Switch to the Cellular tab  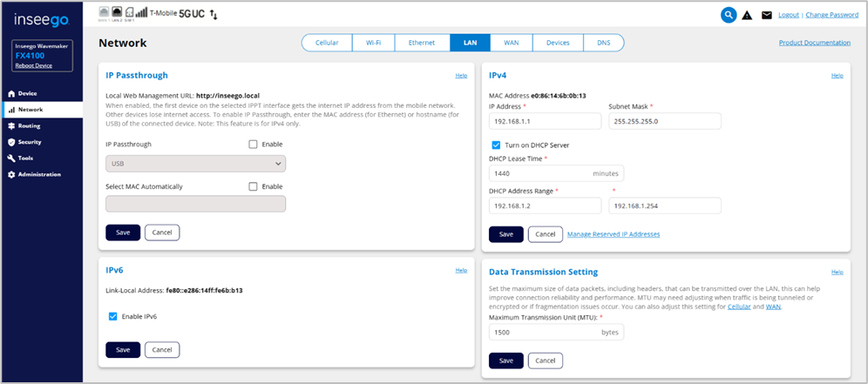coord(327,43)
